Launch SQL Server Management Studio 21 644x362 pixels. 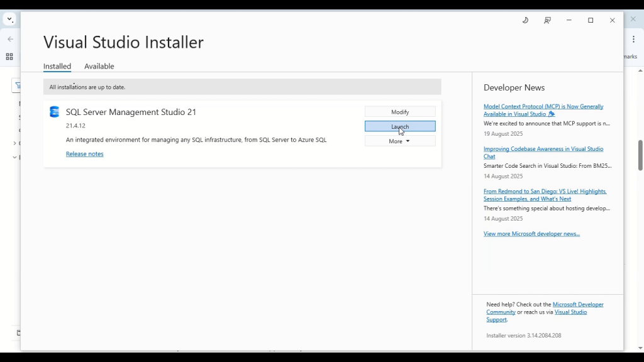[x=400, y=126]
